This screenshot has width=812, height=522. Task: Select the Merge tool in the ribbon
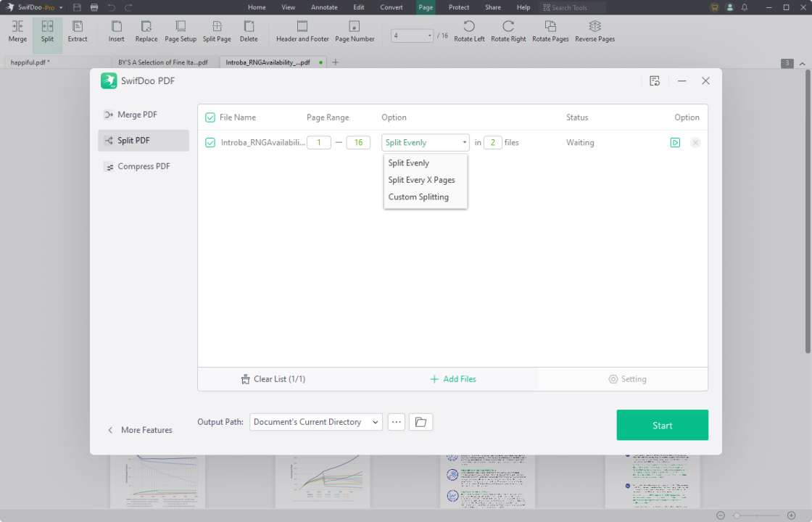(17, 32)
